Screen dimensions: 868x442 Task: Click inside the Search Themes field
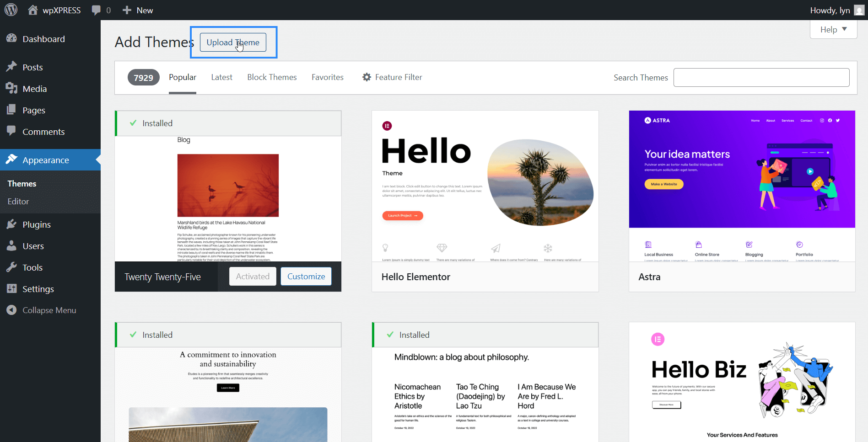761,77
